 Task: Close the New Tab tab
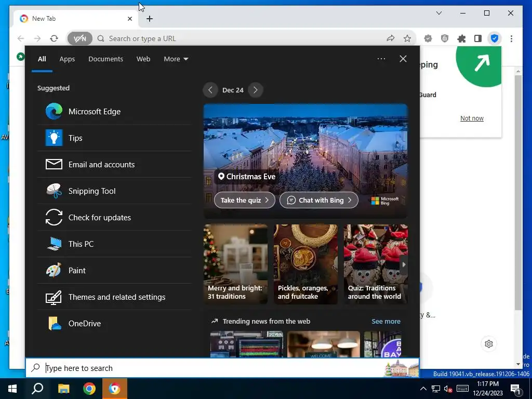129,19
